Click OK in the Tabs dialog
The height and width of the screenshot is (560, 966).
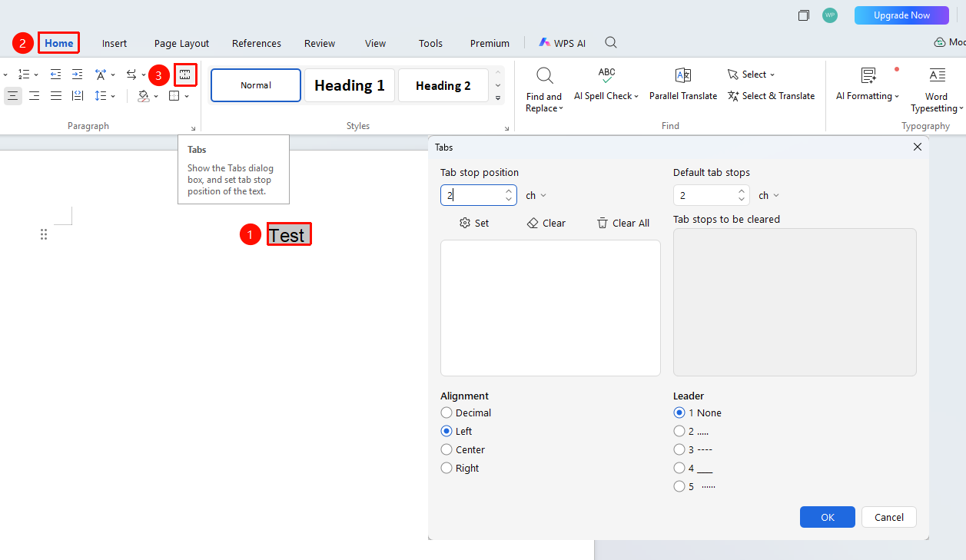828,517
